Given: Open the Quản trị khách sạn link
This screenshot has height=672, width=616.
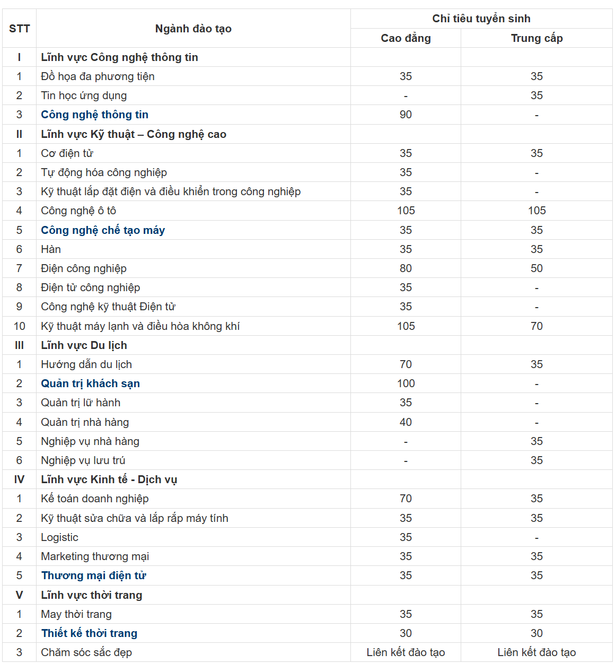Looking at the screenshot, I should coord(90,383).
